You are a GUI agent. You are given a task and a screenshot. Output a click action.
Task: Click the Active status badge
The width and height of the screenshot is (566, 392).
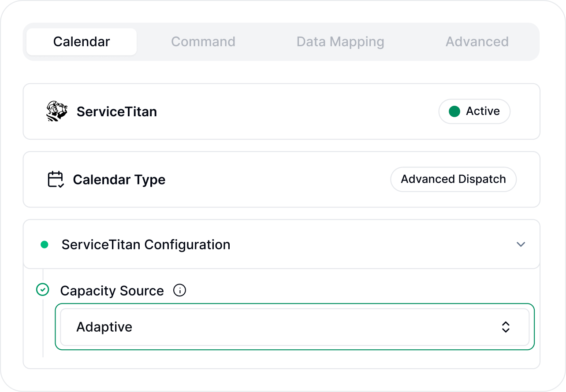[474, 111]
